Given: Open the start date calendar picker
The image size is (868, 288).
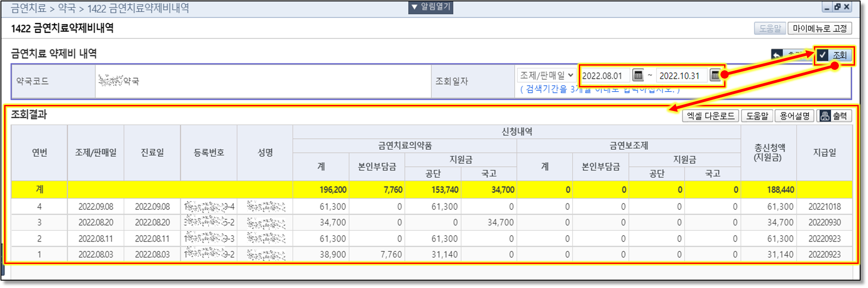Looking at the screenshot, I should pyautogui.click(x=638, y=75).
